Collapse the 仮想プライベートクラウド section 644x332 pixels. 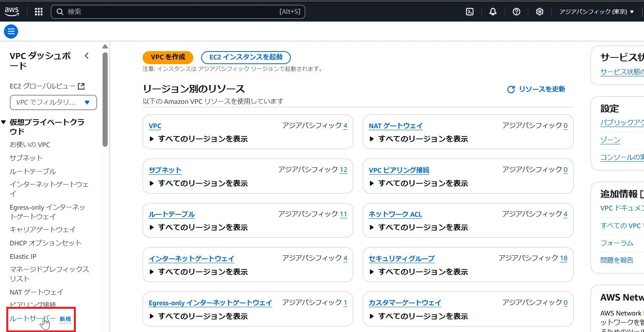pyautogui.click(x=4, y=122)
